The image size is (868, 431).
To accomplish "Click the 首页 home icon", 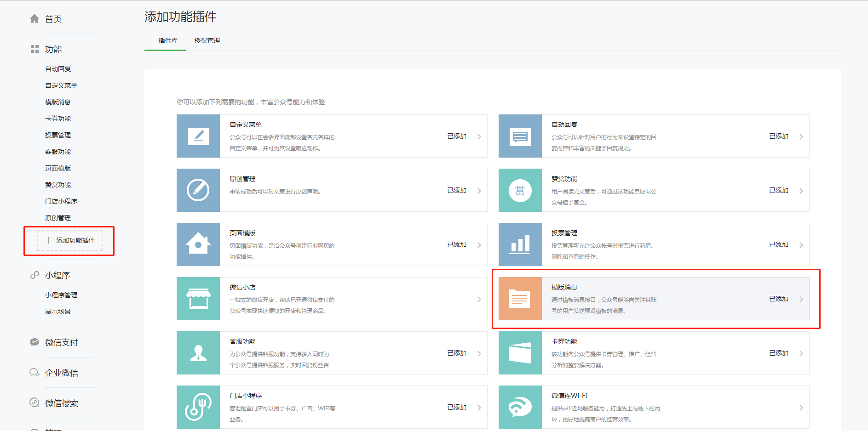I will pyautogui.click(x=34, y=19).
